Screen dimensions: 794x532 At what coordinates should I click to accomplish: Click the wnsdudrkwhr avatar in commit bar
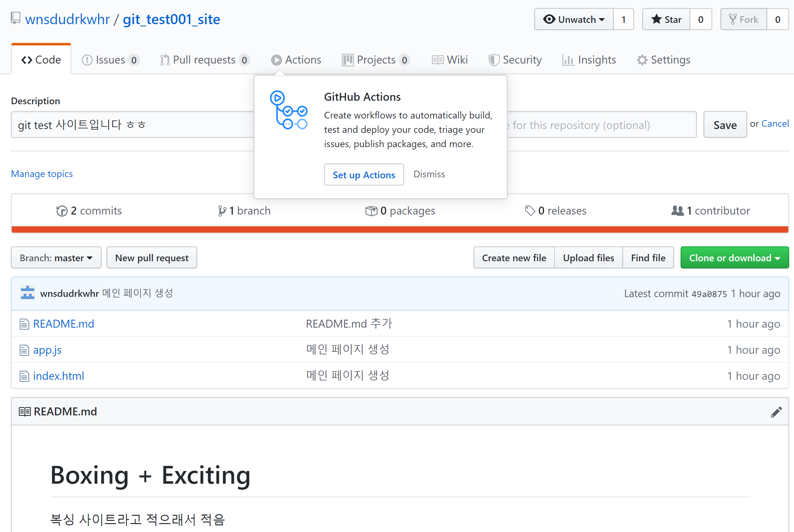pyautogui.click(x=28, y=293)
